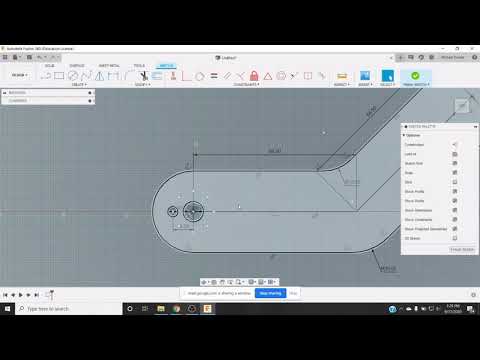This screenshot has height=360, width=480.
Task: Click the Save icon in quick access bar
Action: click(x=29, y=57)
